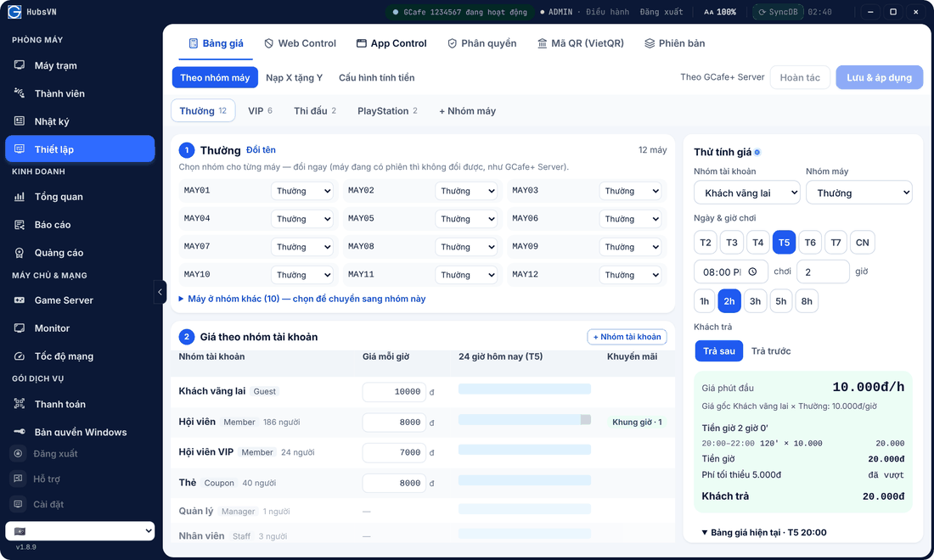Click the Đổi tên link
Screen dimensions: 934x560
click(x=261, y=150)
